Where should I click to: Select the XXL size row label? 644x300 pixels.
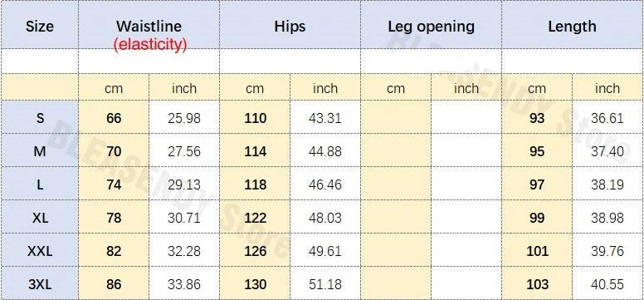coord(40,251)
